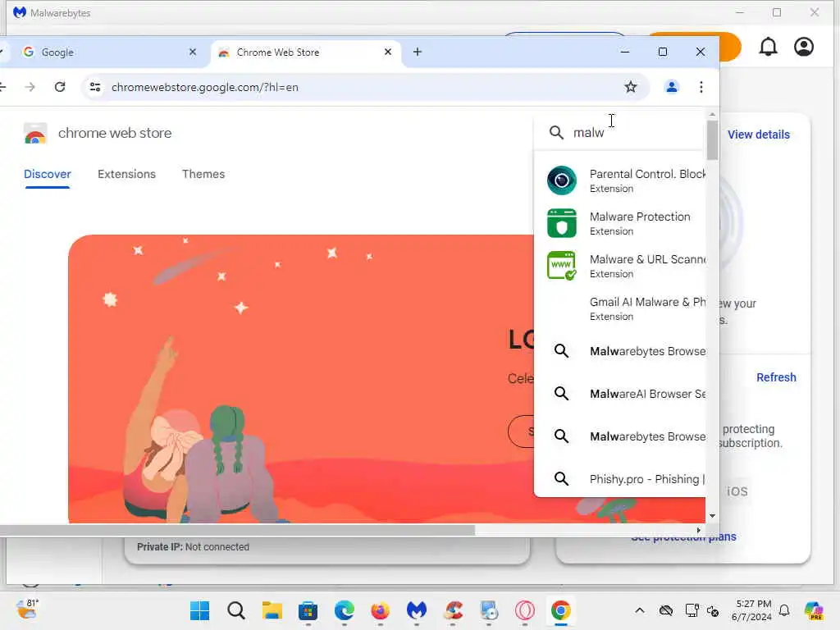Switch to the Chrome Web Store tab

pos(305,52)
